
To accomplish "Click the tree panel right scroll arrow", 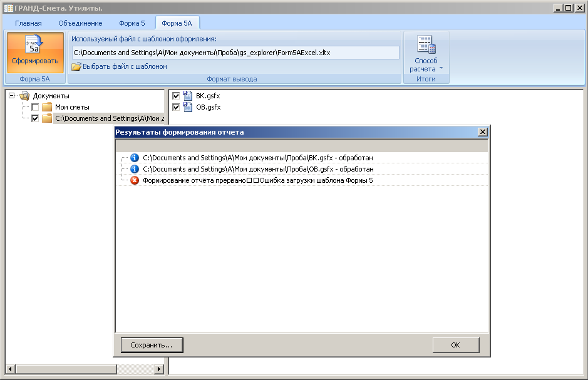I will coord(160,369).
